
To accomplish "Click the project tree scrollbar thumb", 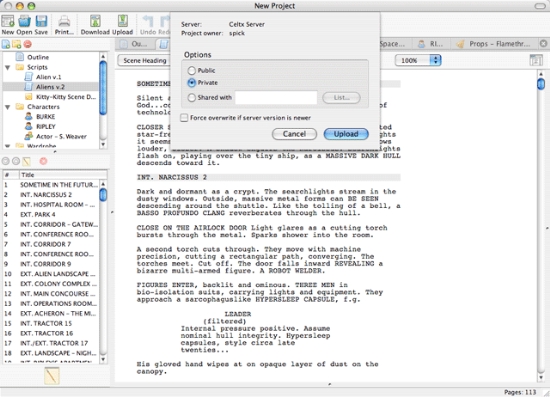I will click(x=103, y=88).
